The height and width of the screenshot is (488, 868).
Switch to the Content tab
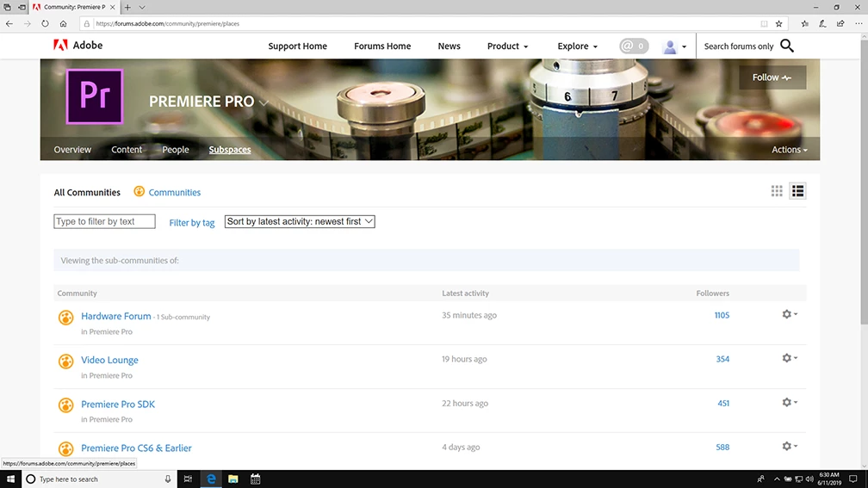127,150
